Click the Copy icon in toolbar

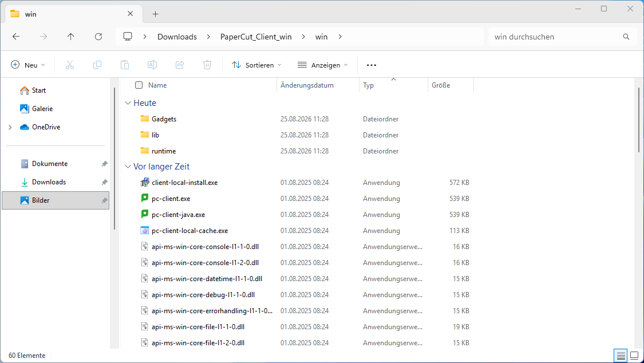(x=97, y=65)
